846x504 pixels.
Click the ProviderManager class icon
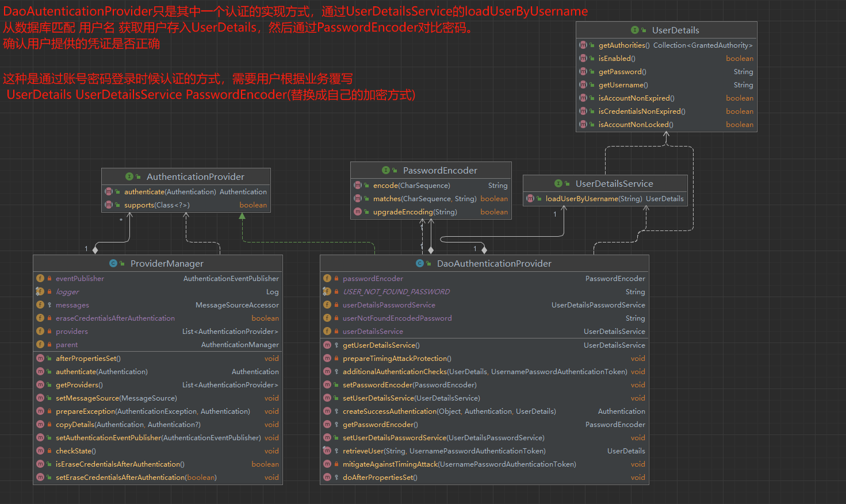113,263
